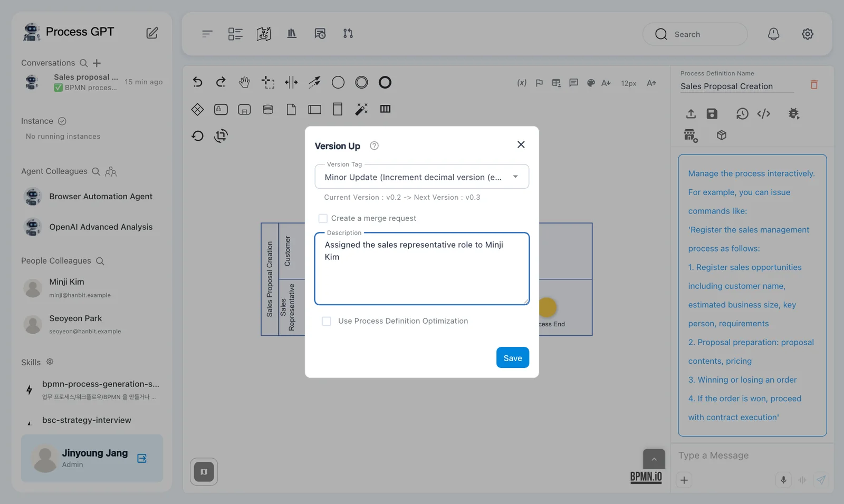
Task: Activate the hand pan tool
Action: point(244,82)
